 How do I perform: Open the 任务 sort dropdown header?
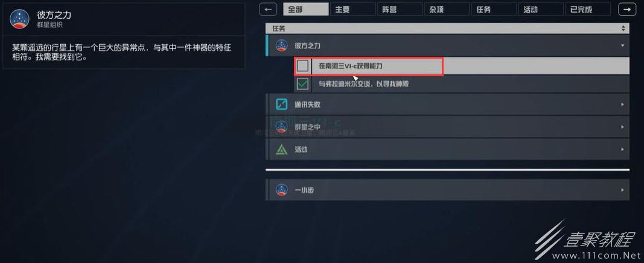[447, 28]
